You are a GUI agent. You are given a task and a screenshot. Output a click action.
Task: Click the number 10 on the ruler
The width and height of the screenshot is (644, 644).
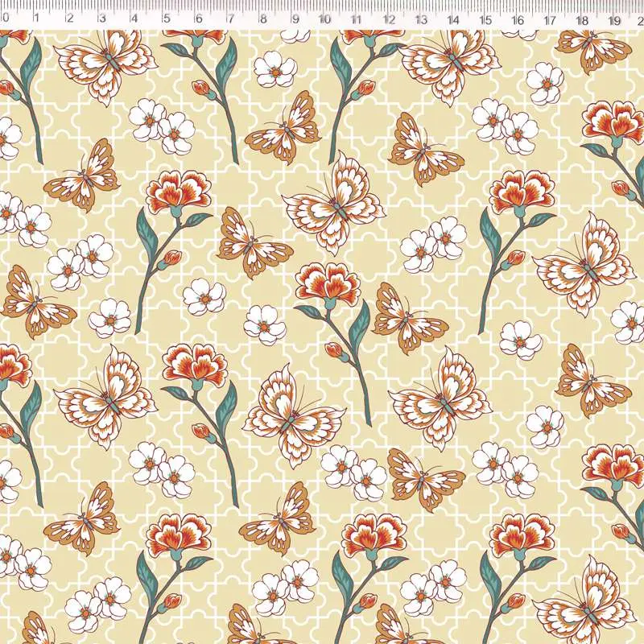click(325, 19)
